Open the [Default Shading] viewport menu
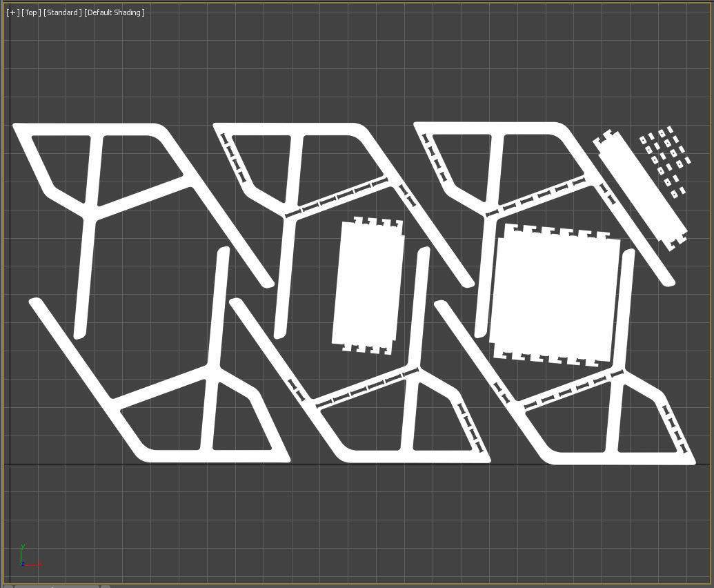This screenshot has height=588, width=714. (x=115, y=12)
